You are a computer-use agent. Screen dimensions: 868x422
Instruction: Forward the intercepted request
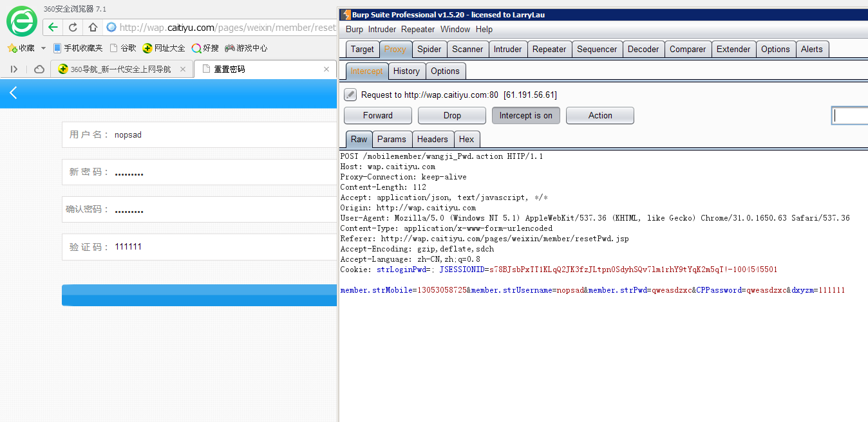pos(378,116)
